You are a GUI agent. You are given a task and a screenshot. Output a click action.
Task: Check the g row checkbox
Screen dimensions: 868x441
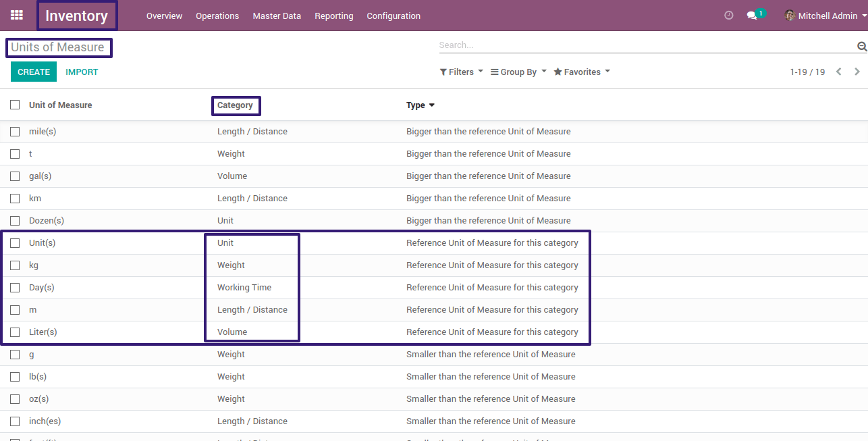[15, 355]
